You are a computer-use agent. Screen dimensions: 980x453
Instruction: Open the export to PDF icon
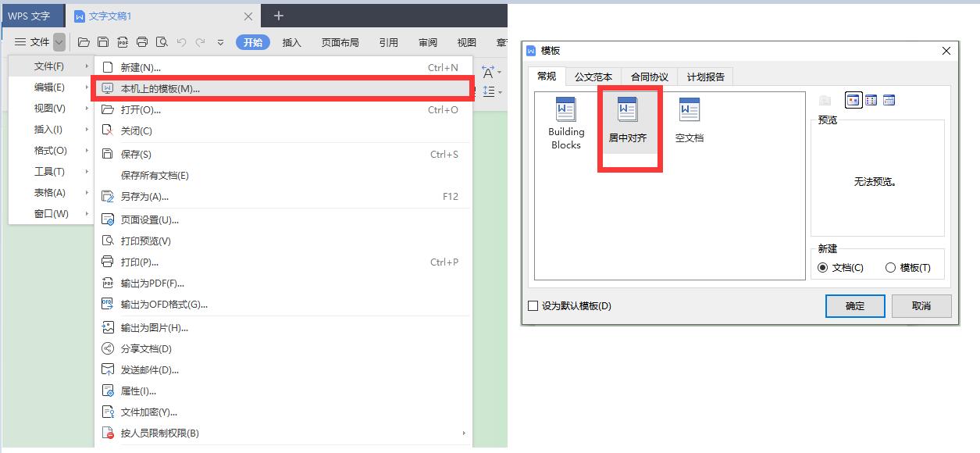click(123, 42)
